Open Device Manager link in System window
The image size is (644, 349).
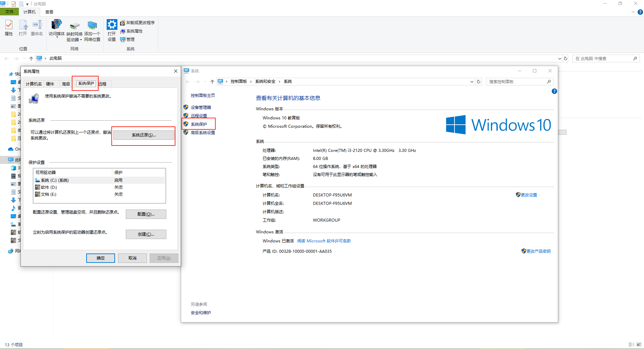click(201, 108)
